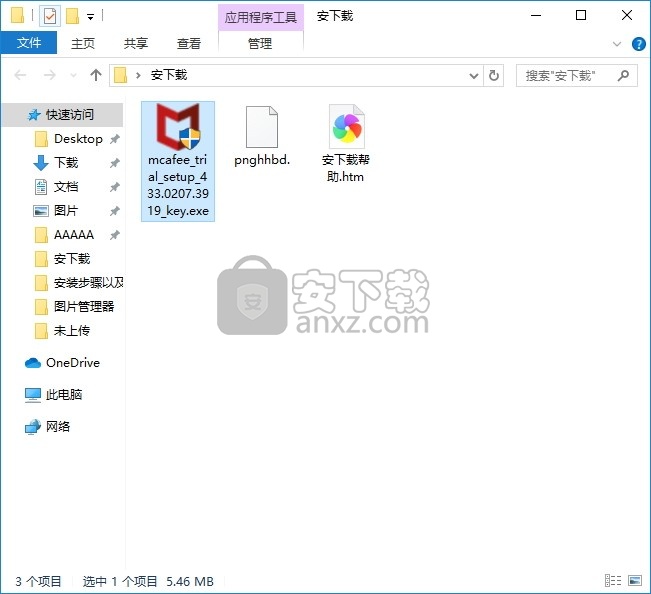This screenshot has height=594, width=651.
Task: Select OneDrive in navigation pane
Action: pos(73,363)
